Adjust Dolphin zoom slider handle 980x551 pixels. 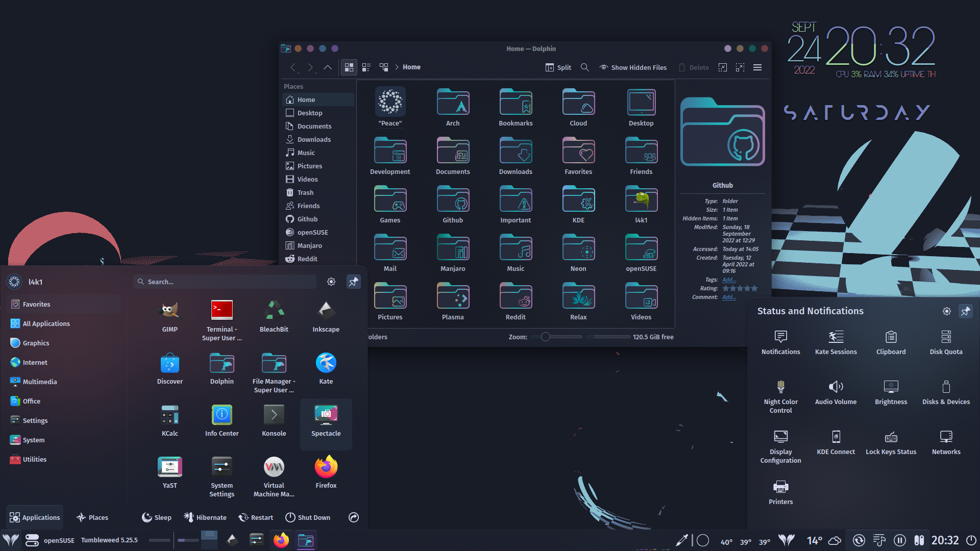pos(546,337)
